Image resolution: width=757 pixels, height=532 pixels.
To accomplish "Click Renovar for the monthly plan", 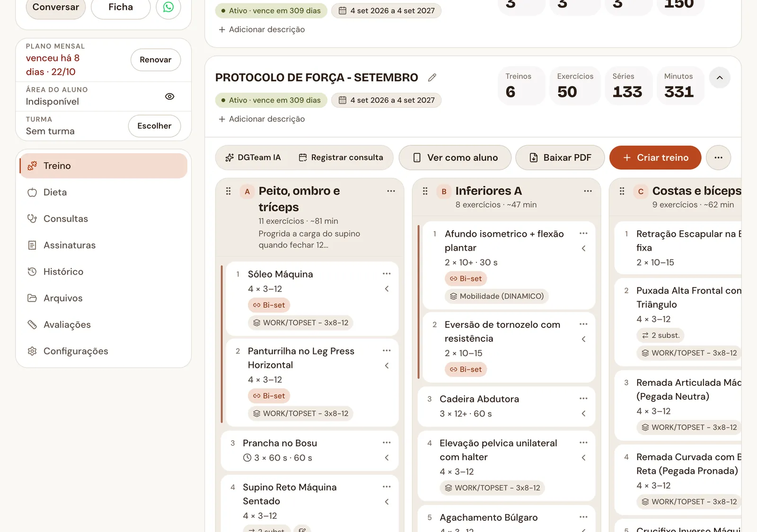I will [156, 60].
